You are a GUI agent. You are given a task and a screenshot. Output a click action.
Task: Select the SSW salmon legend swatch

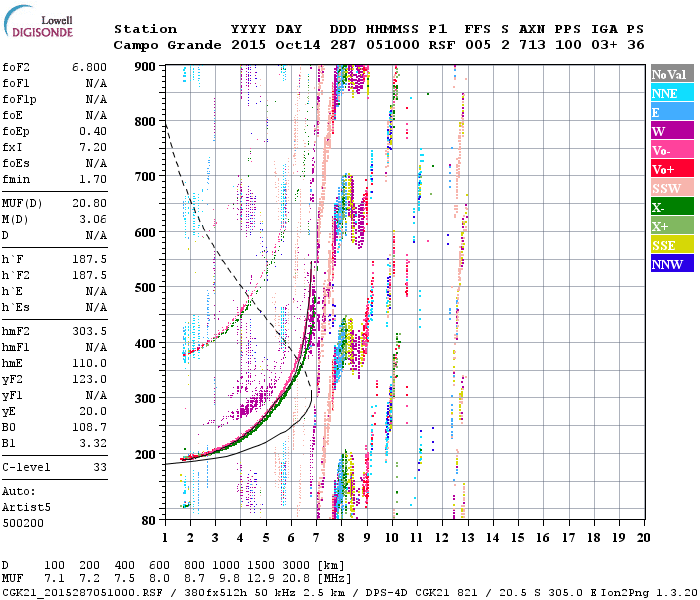pos(672,188)
